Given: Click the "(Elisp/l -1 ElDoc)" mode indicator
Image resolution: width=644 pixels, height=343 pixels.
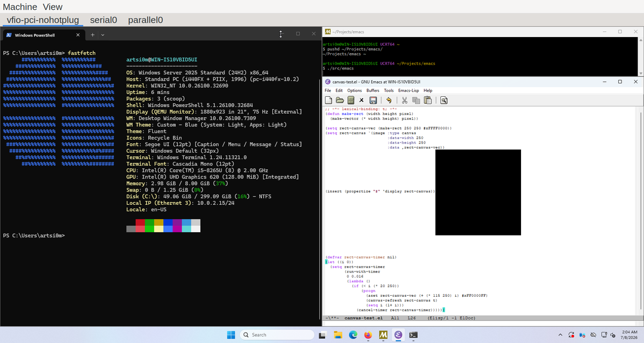Looking at the screenshot, I should pyautogui.click(x=451, y=318).
